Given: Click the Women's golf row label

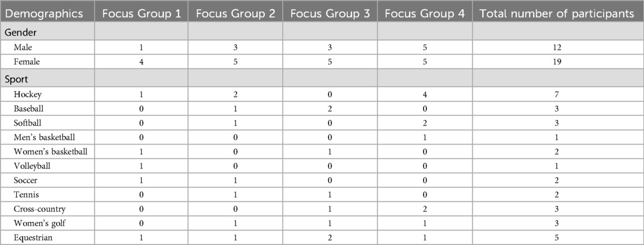Looking at the screenshot, I should click(34, 223).
